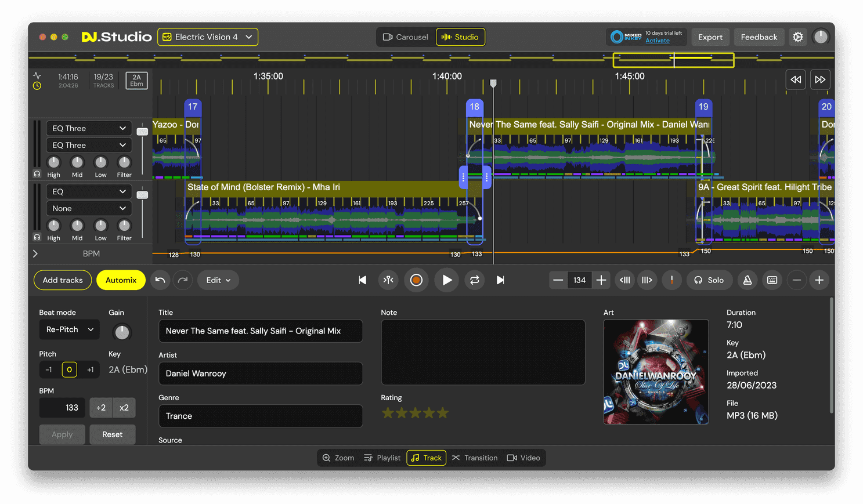Set pitch to -1 semitone
The width and height of the screenshot is (863, 504).
[x=48, y=369]
